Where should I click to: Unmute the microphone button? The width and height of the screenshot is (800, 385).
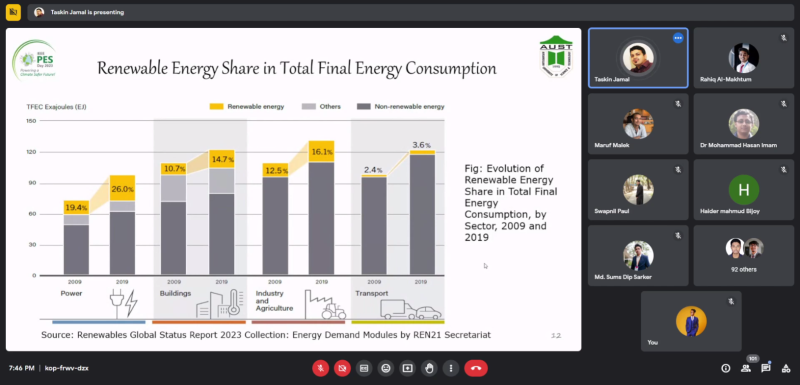(x=320, y=368)
